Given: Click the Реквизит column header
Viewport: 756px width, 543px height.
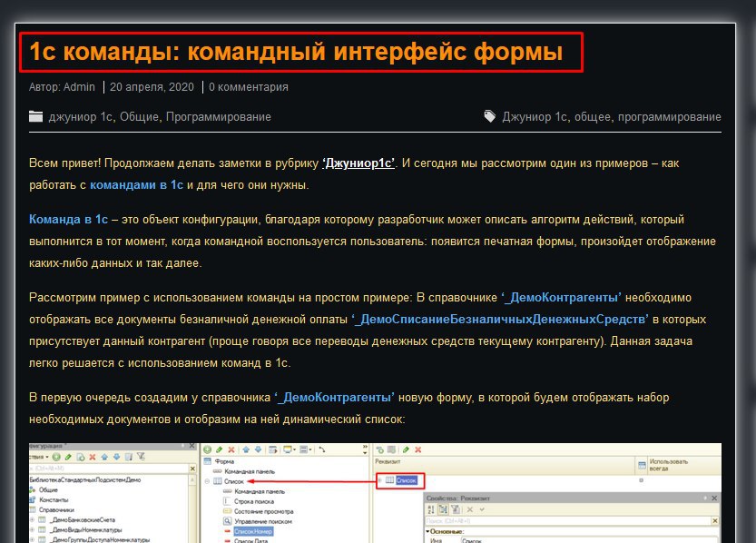Looking at the screenshot, I should [x=505, y=464].
